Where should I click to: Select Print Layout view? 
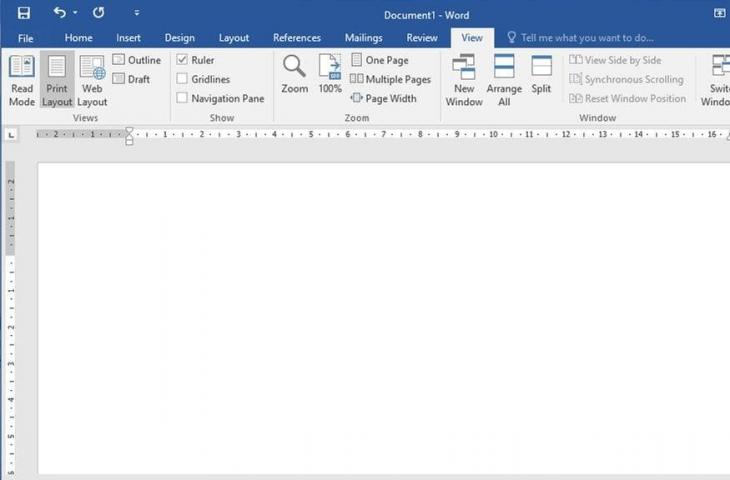(x=57, y=80)
